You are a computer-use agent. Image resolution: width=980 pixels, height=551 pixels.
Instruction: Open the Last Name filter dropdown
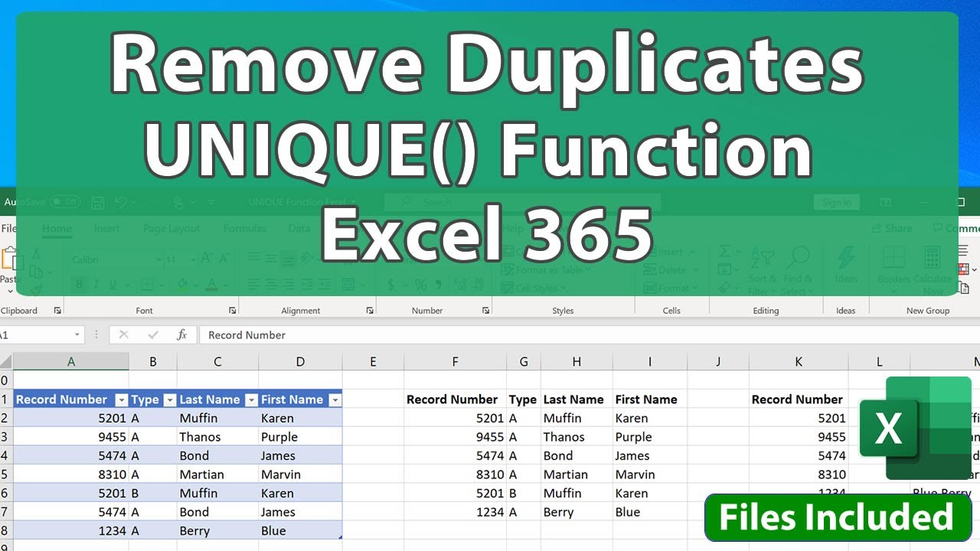(251, 400)
